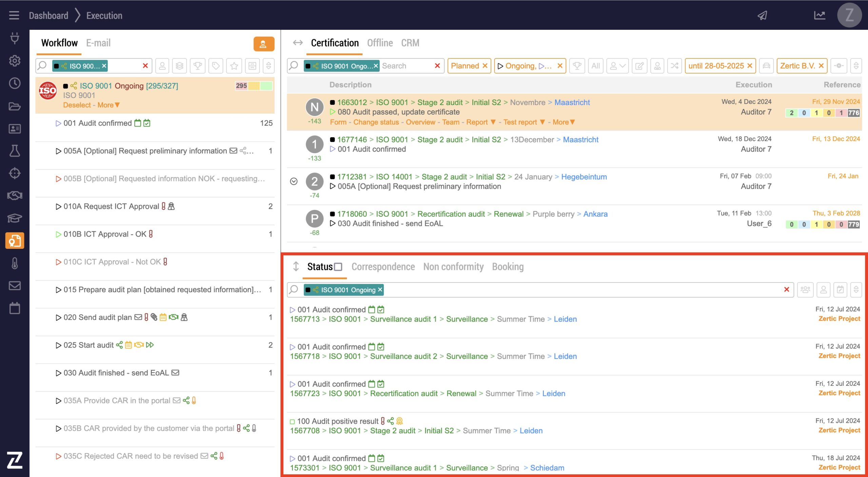The width and height of the screenshot is (868, 477).
Task: Click the trophy filter icon in Workflow toolbar
Action: (x=198, y=66)
